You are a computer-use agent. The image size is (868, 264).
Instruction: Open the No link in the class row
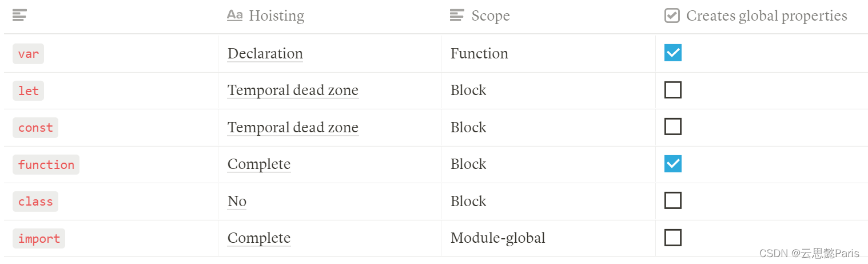[x=237, y=201]
